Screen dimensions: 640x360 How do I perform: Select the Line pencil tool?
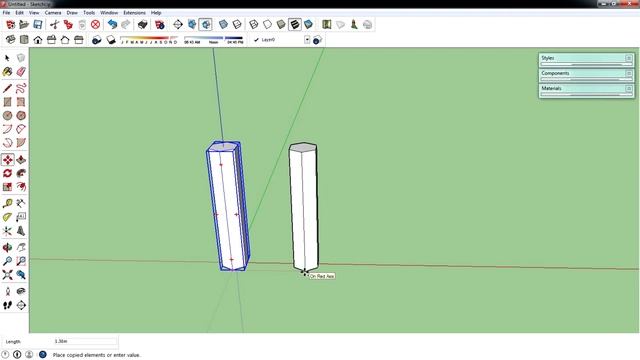7,88
